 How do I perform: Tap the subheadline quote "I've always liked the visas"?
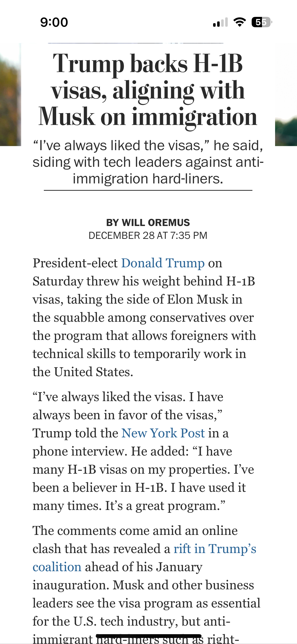pyautogui.click(x=148, y=162)
